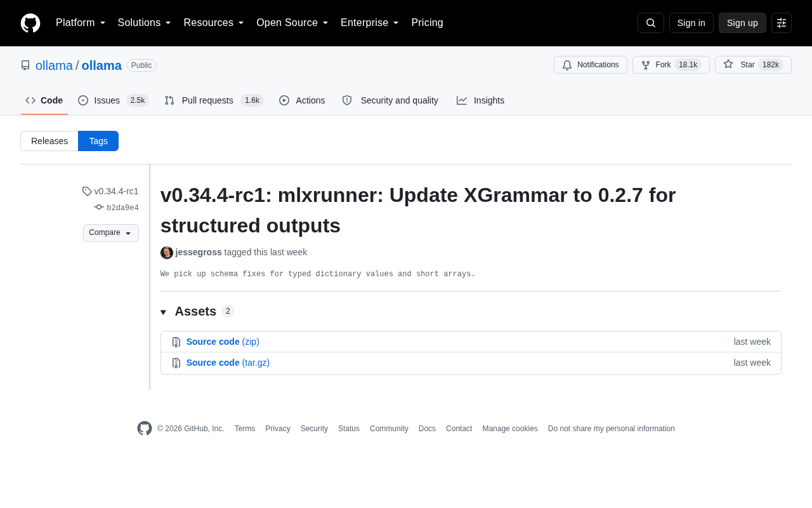Open commit b2da9e4 link

(122, 208)
